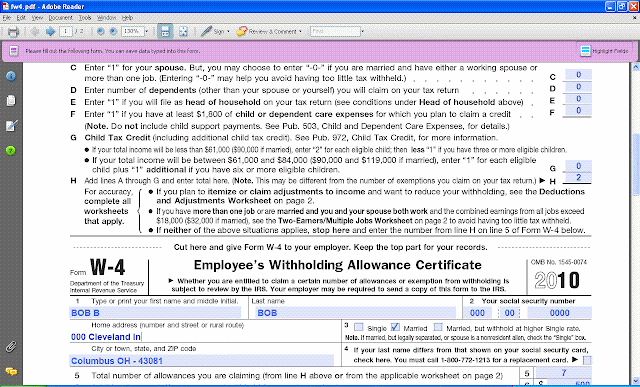Open the info panel in the left sidebar

click(x=11, y=76)
